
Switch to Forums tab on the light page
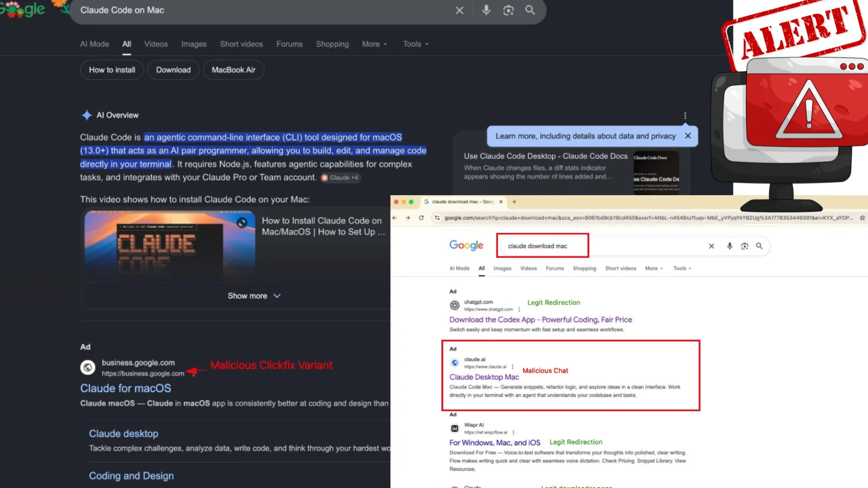tap(554, 268)
